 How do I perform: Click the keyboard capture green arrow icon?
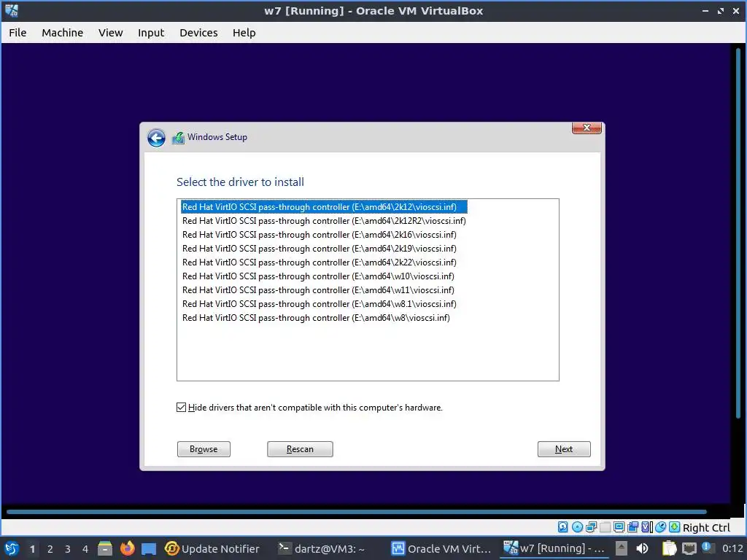[x=674, y=527]
